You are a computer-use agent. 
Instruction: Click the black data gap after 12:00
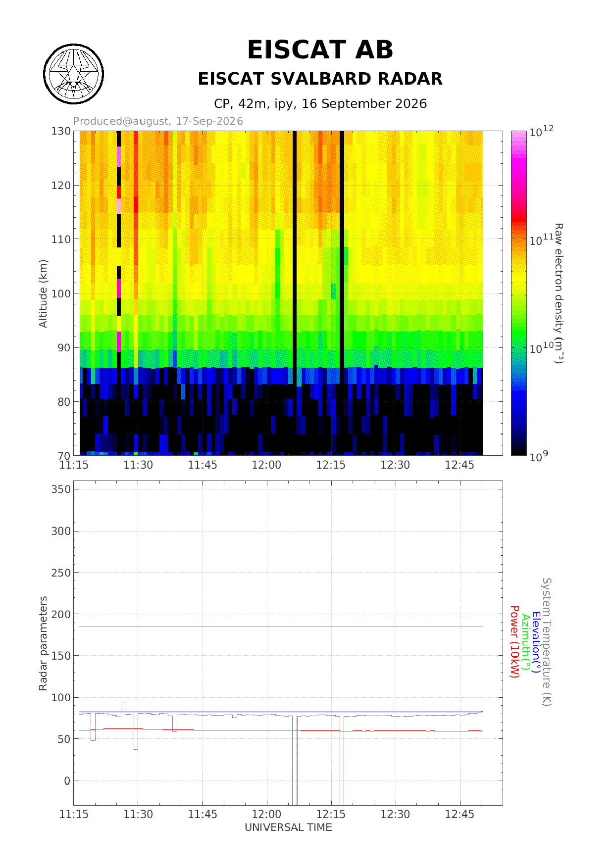295,257
